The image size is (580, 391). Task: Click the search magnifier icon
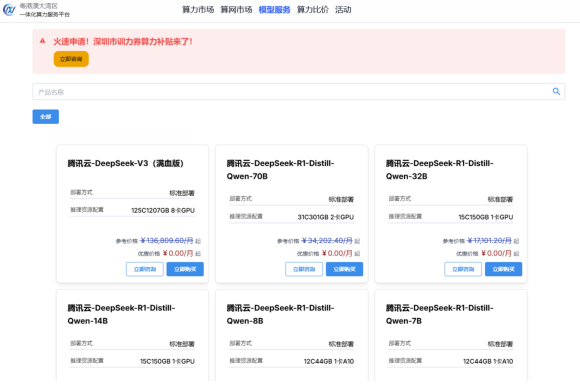pos(556,91)
